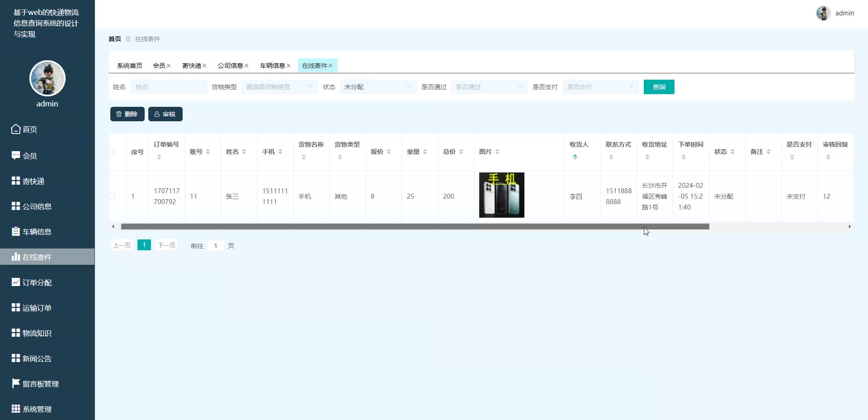The width and height of the screenshot is (868, 420).
Task: Close the 会员 tab with its X
Action: click(169, 66)
